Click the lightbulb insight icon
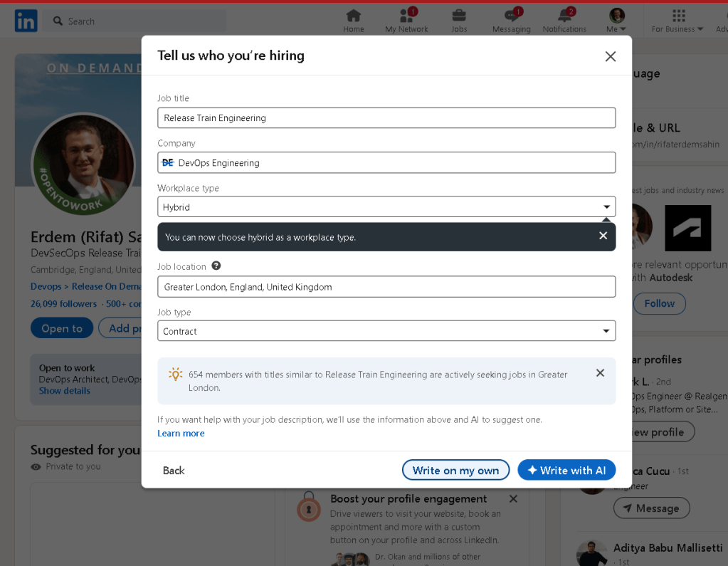Viewport: 728px width, 566px height. pos(175,374)
